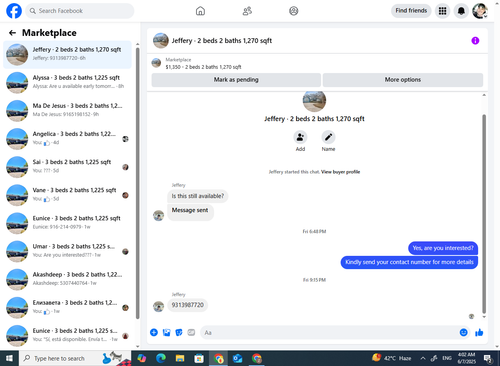Click the Angelica row's seen avatar
The image size is (500, 366).
click(125, 139)
